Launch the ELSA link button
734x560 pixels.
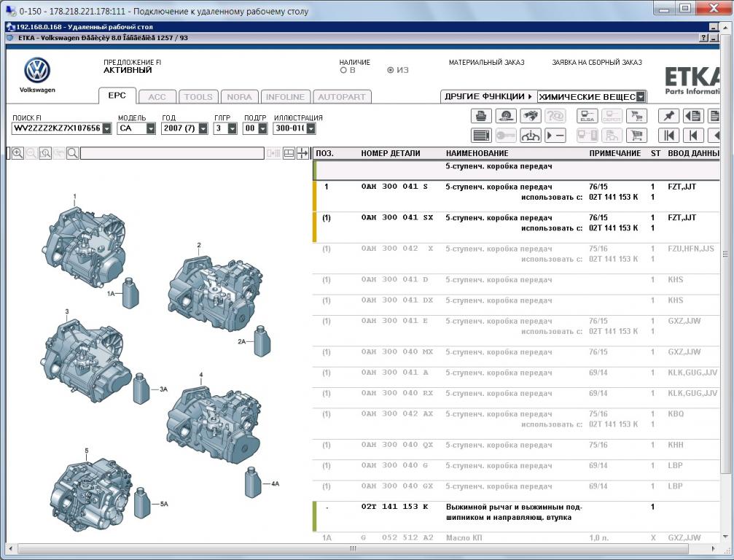[x=587, y=116]
